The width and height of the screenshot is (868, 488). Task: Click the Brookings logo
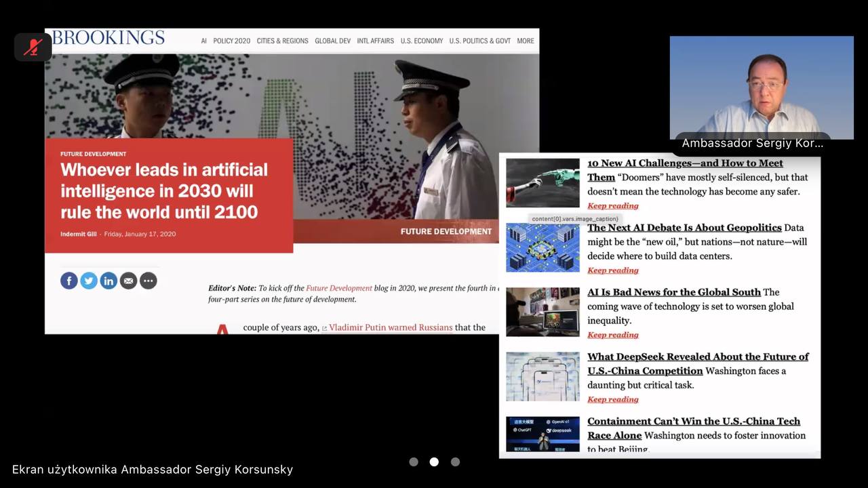(108, 38)
